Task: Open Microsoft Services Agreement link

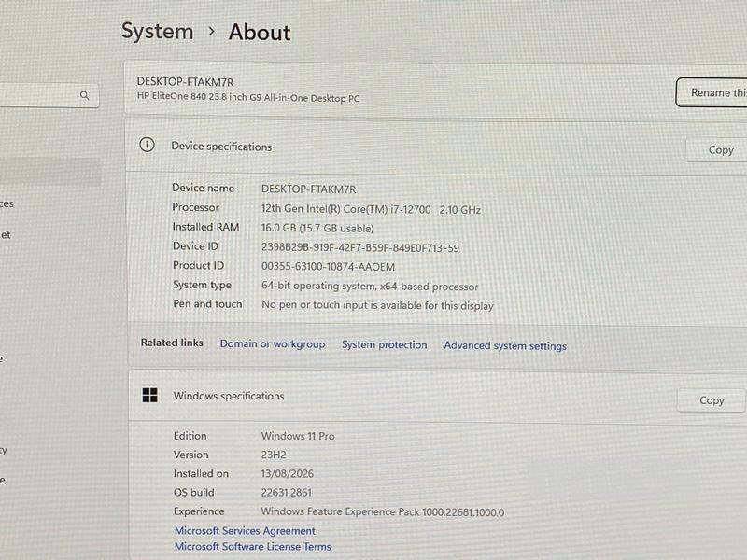Action: coord(245,530)
